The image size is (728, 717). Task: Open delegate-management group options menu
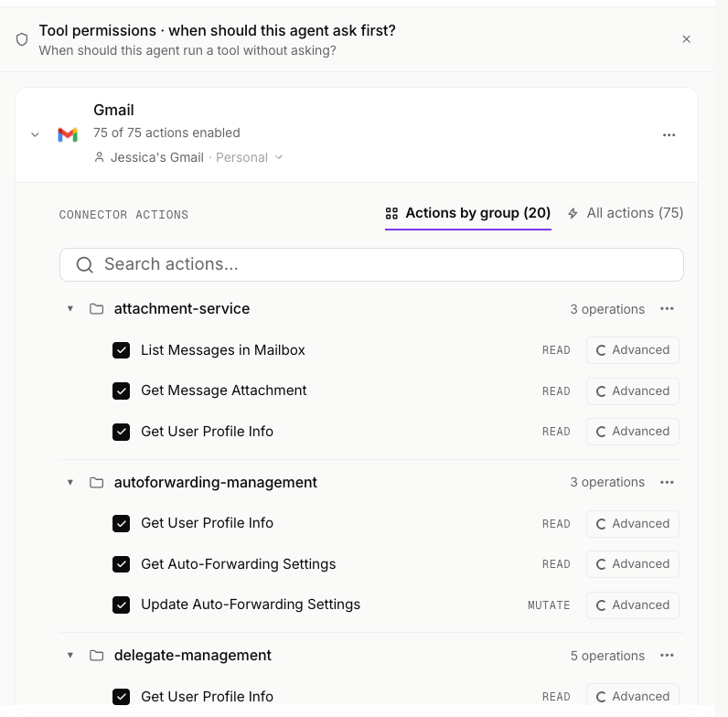(x=667, y=656)
